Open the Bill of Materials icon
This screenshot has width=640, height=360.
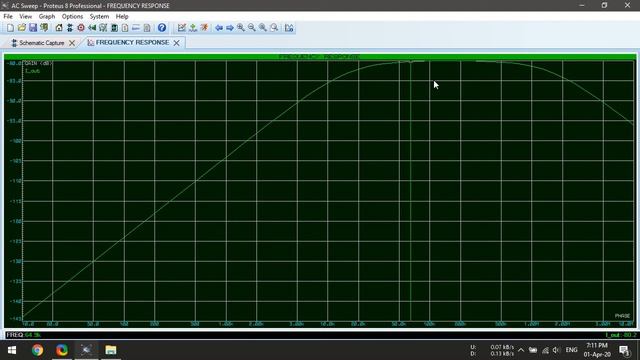tap(125, 28)
